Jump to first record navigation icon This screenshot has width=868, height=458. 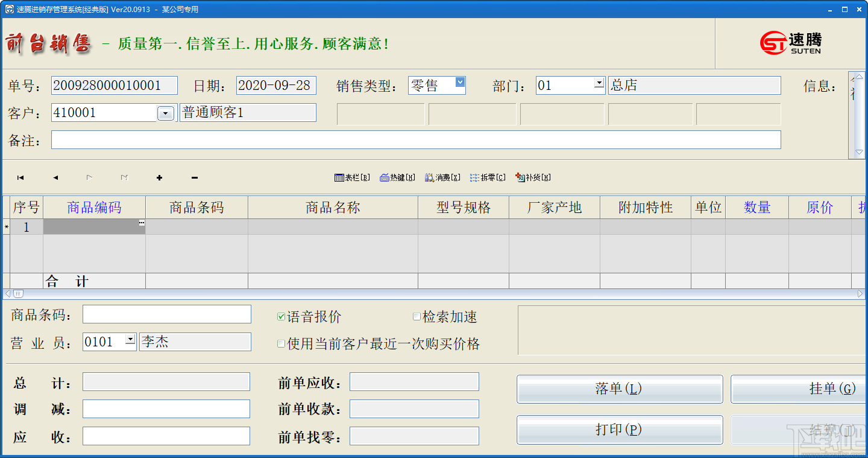point(20,177)
